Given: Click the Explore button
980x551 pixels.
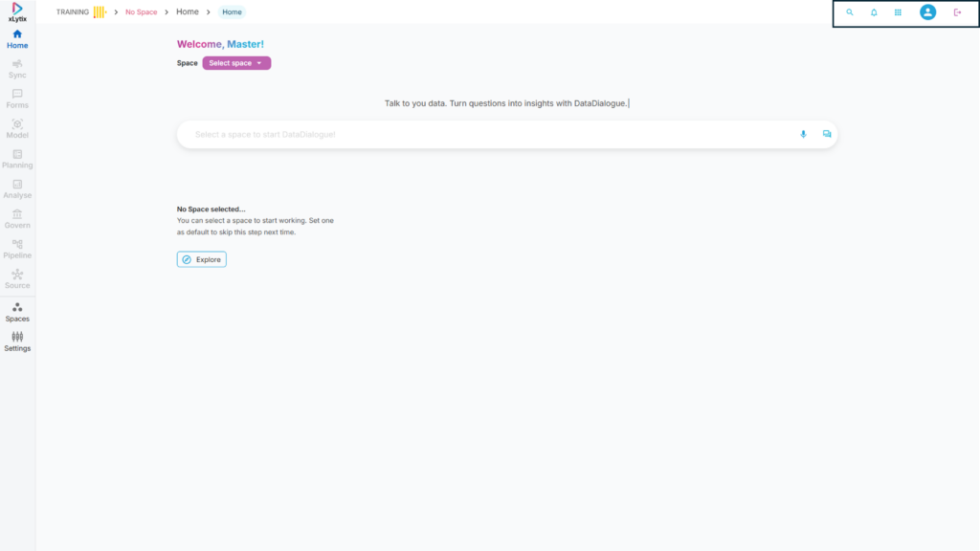Looking at the screenshot, I should [202, 259].
